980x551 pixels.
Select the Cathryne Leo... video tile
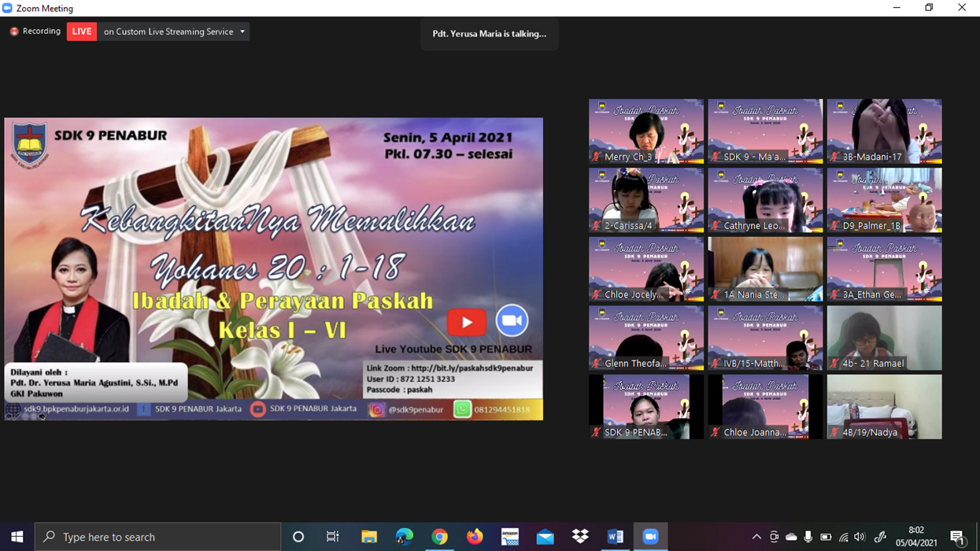click(x=765, y=200)
